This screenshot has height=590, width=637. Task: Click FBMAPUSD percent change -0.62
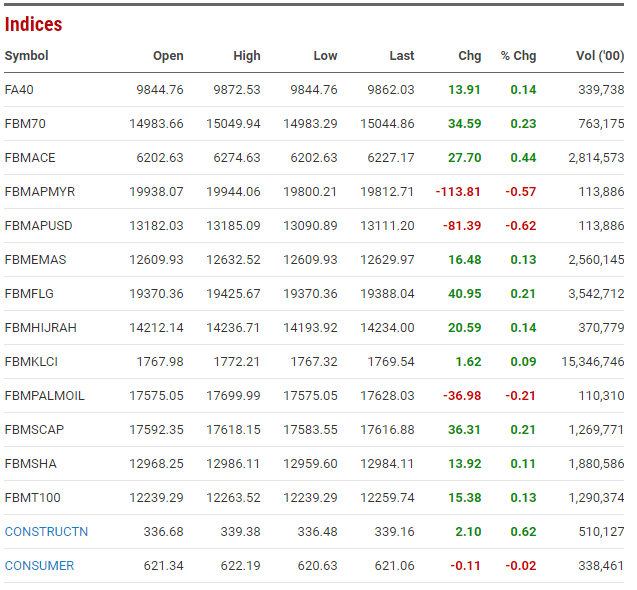pos(521,226)
